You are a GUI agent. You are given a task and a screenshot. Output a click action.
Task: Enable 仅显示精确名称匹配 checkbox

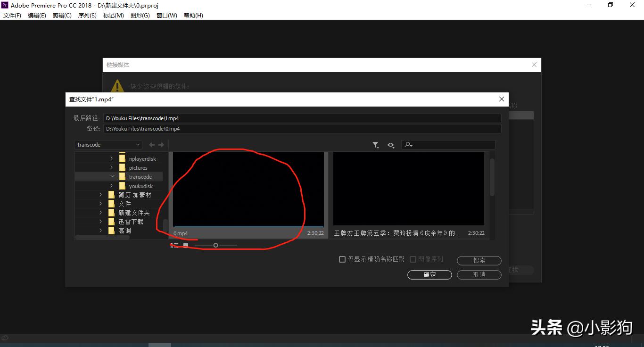[x=342, y=259]
